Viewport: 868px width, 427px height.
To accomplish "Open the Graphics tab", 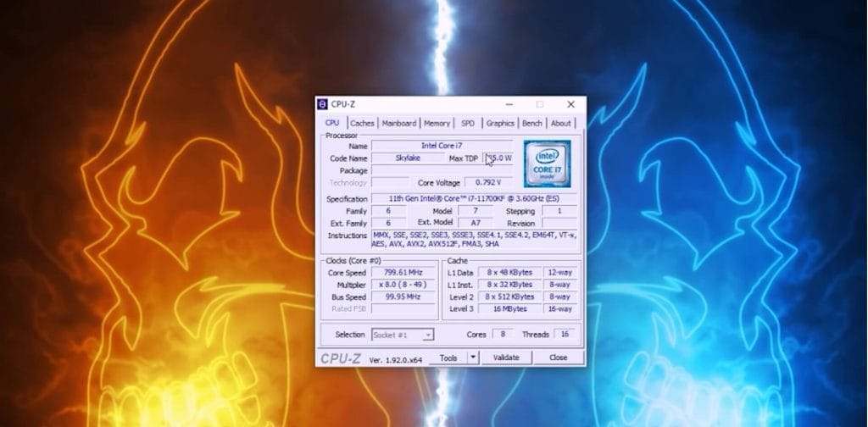I will (500, 124).
